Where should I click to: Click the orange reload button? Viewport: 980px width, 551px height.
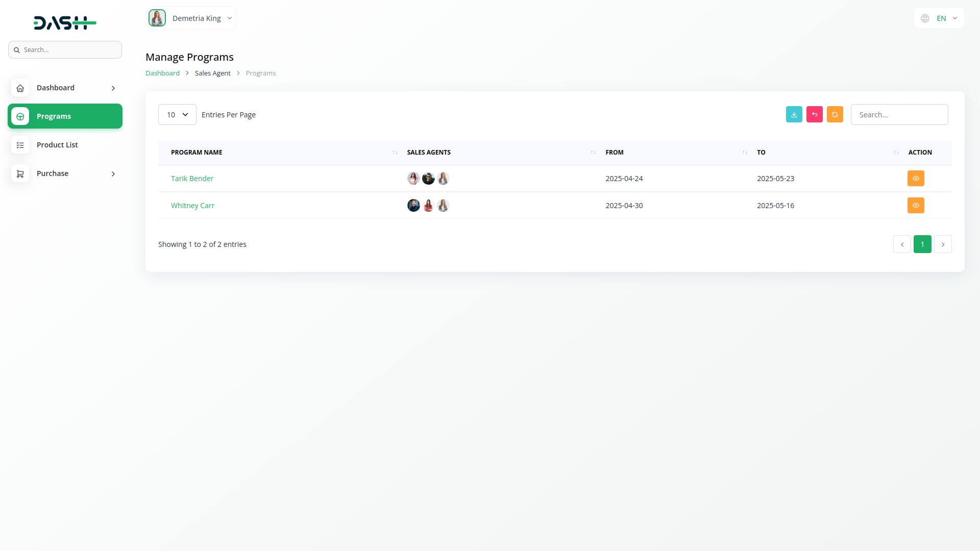tap(835, 114)
